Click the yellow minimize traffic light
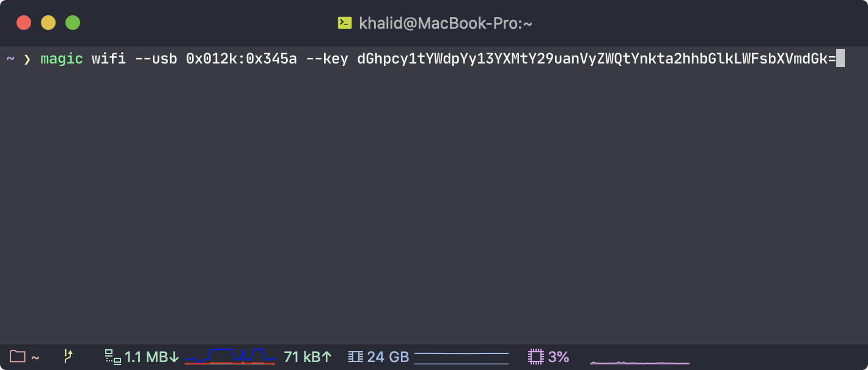This screenshot has height=370, width=868. 48,22
